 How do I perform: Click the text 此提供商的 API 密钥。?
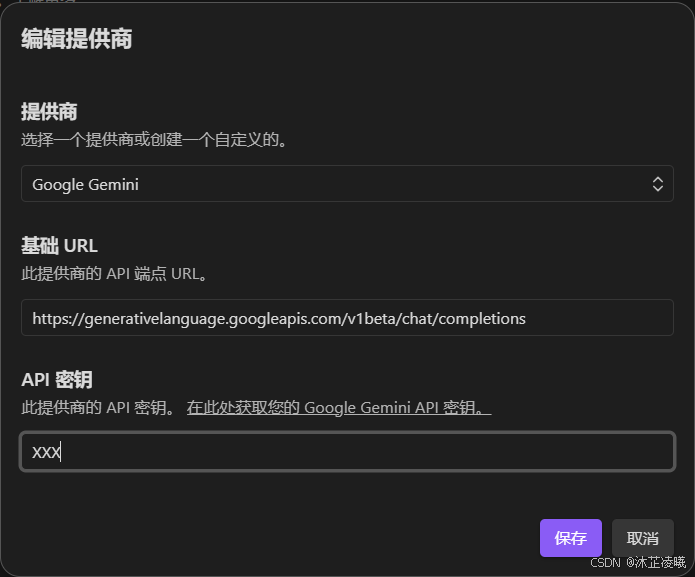click(98, 408)
